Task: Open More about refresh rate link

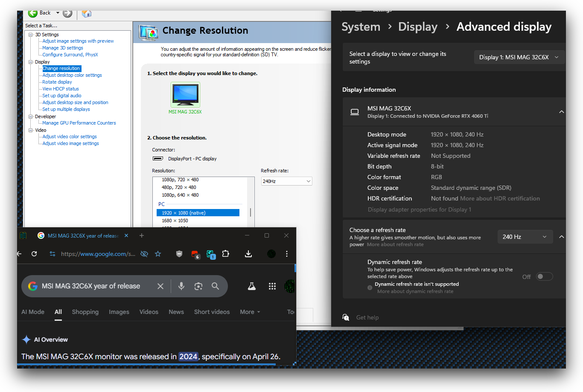Action: coord(395,244)
